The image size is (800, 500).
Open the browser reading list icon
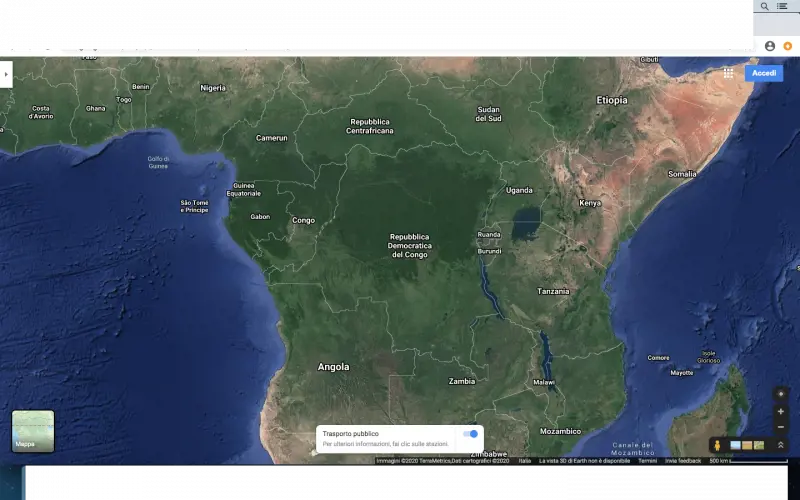[x=782, y=6]
